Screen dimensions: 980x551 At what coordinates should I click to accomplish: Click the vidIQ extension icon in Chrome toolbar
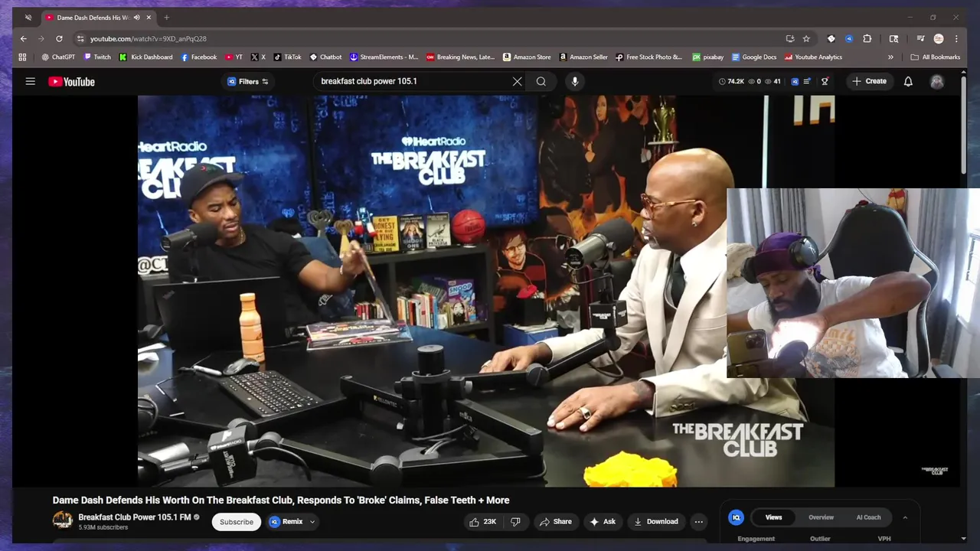click(849, 38)
